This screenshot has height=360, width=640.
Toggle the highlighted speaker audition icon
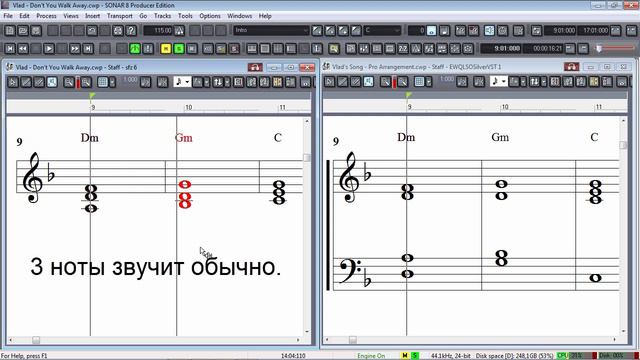489,31
